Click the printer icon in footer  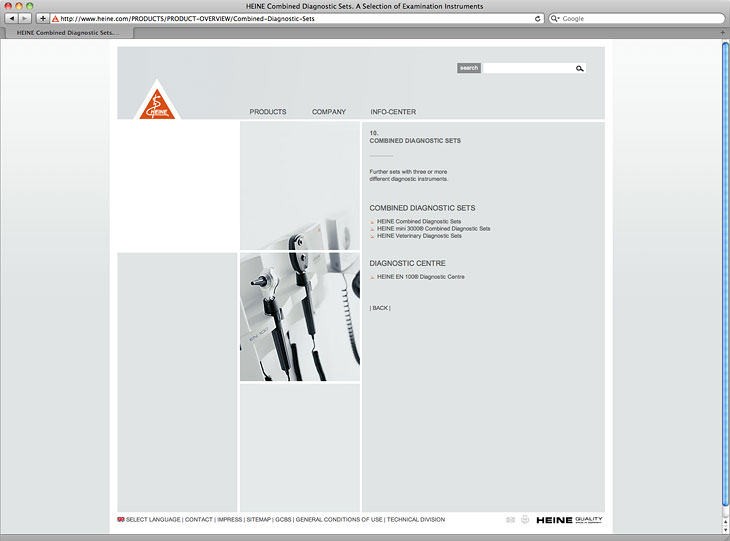pyautogui.click(x=525, y=520)
